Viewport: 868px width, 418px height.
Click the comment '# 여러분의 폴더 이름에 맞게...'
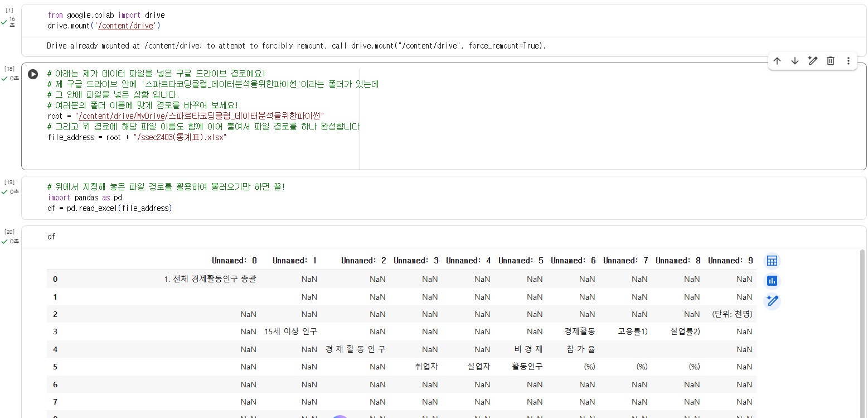point(143,105)
